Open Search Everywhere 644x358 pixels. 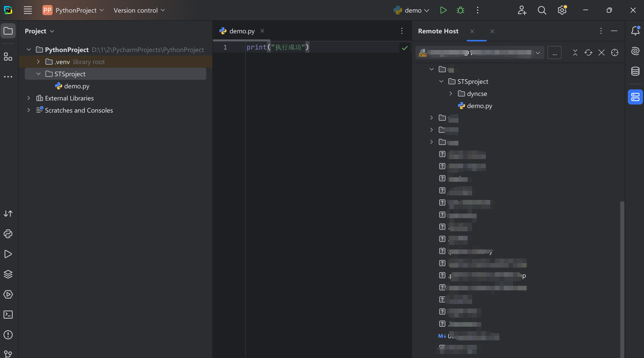[542, 10]
